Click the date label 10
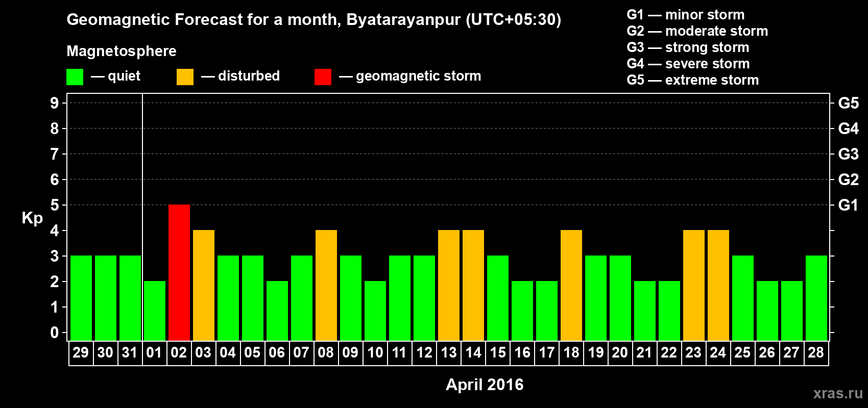 (375, 353)
